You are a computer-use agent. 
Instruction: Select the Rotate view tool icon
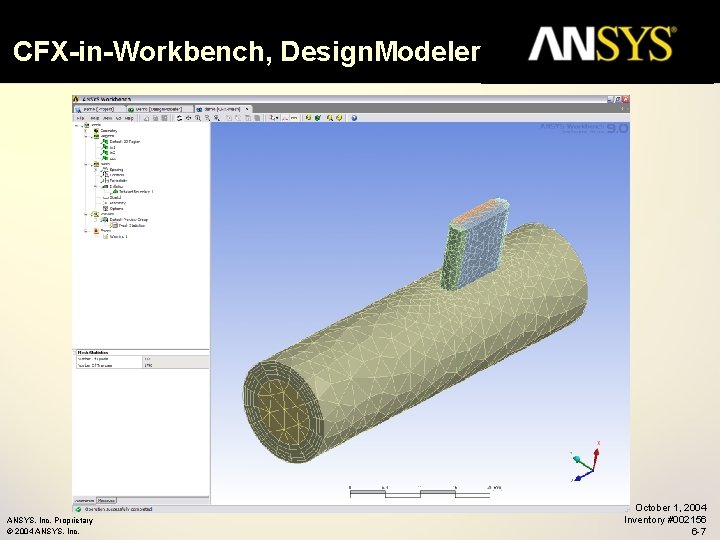(x=179, y=118)
